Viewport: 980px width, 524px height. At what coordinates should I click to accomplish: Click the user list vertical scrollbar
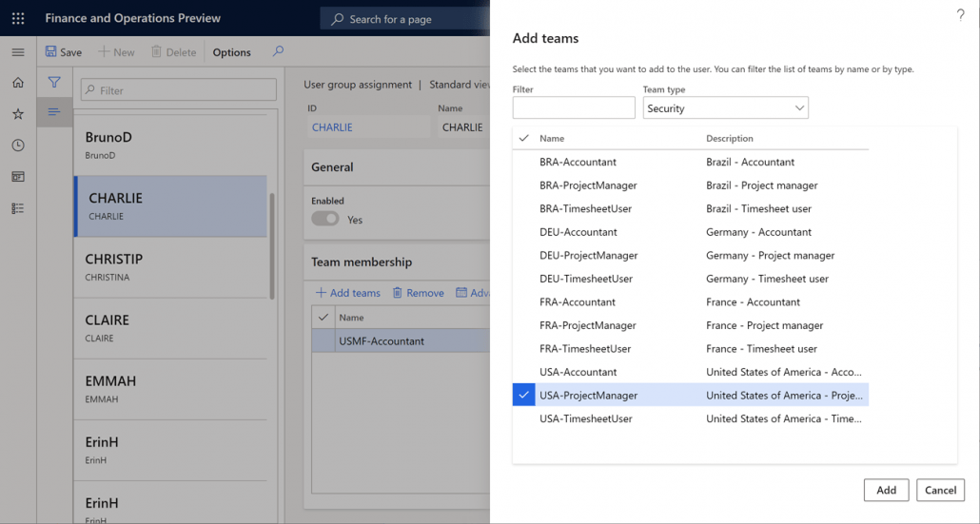(272, 246)
